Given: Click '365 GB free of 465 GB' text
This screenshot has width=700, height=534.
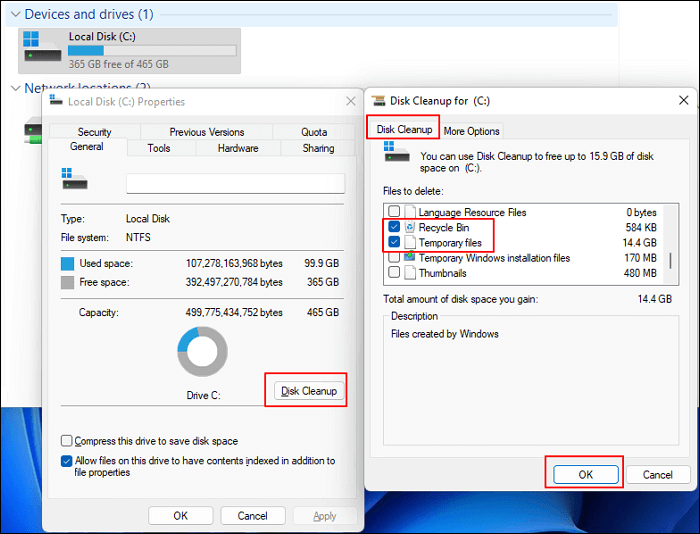Looking at the screenshot, I should click(119, 64).
